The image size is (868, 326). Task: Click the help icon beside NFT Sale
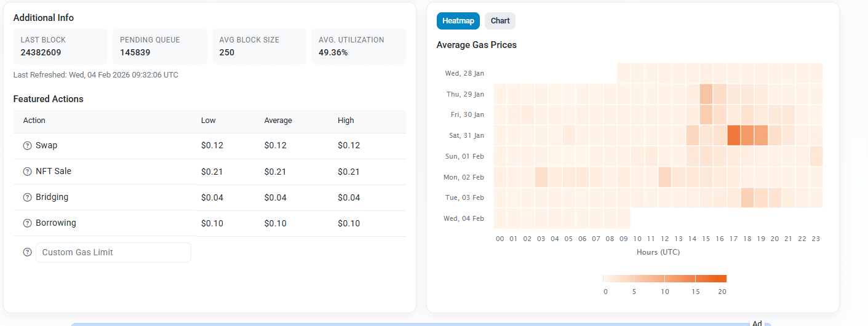(x=27, y=172)
